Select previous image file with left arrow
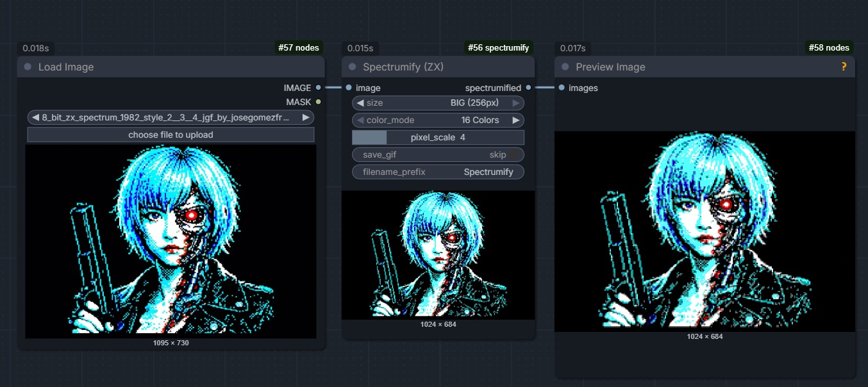868x387 pixels. 35,117
